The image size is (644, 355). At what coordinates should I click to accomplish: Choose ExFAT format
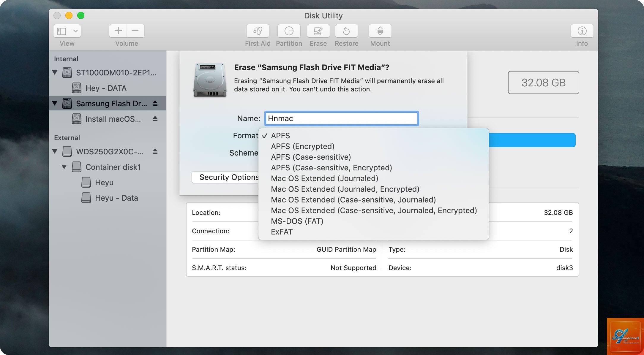(374, 232)
